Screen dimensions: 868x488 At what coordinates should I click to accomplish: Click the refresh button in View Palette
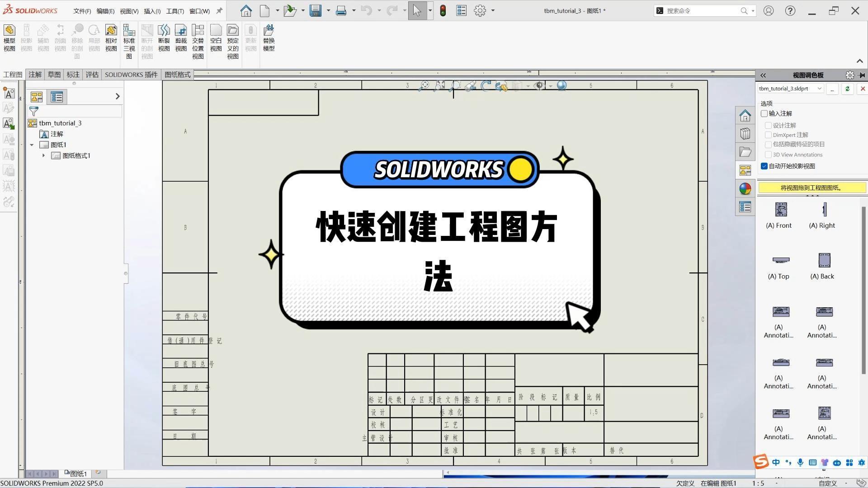pyautogui.click(x=847, y=89)
